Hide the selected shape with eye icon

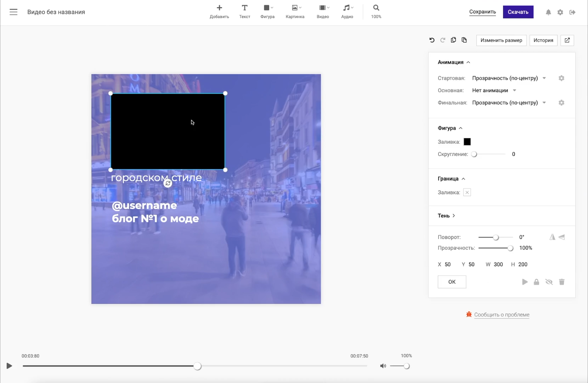pos(549,282)
